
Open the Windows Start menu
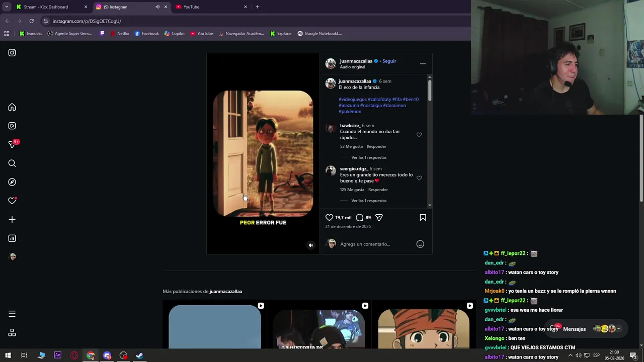[8, 355]
